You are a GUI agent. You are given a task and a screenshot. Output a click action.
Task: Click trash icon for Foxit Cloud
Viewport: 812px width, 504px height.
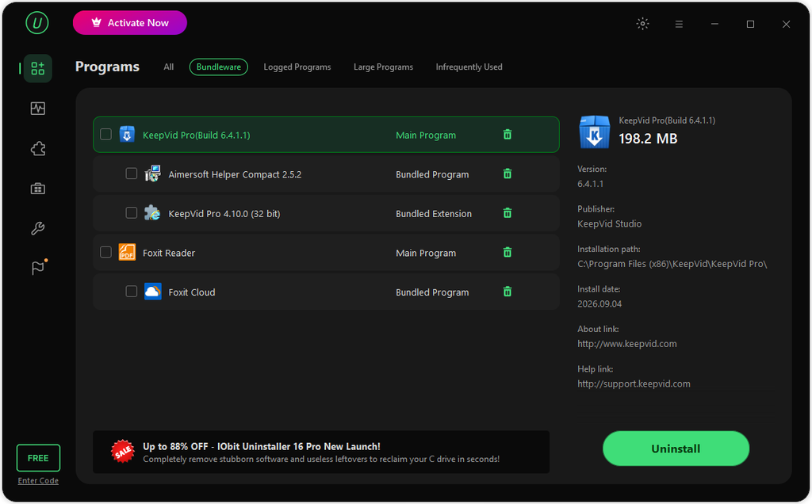point(507,292)
